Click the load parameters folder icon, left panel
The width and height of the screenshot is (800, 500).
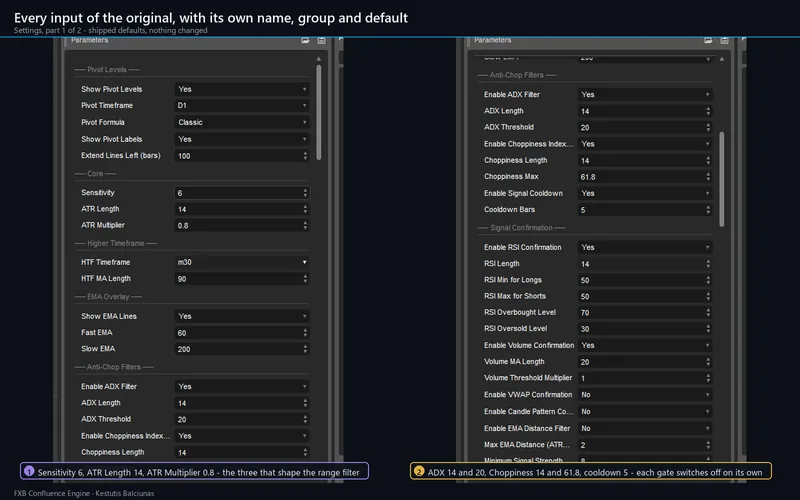tap(305, 40)
